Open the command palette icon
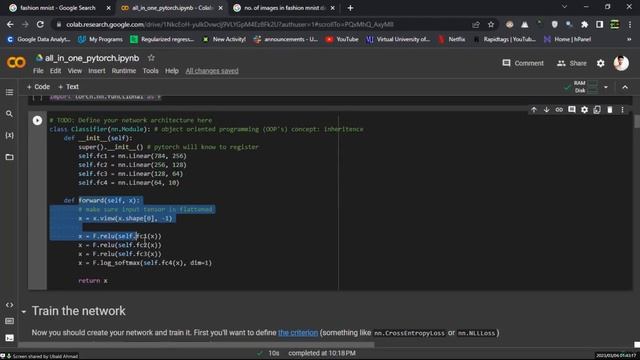Image resolution: width=640 pixels, height=360 pixels. point(9,321)
